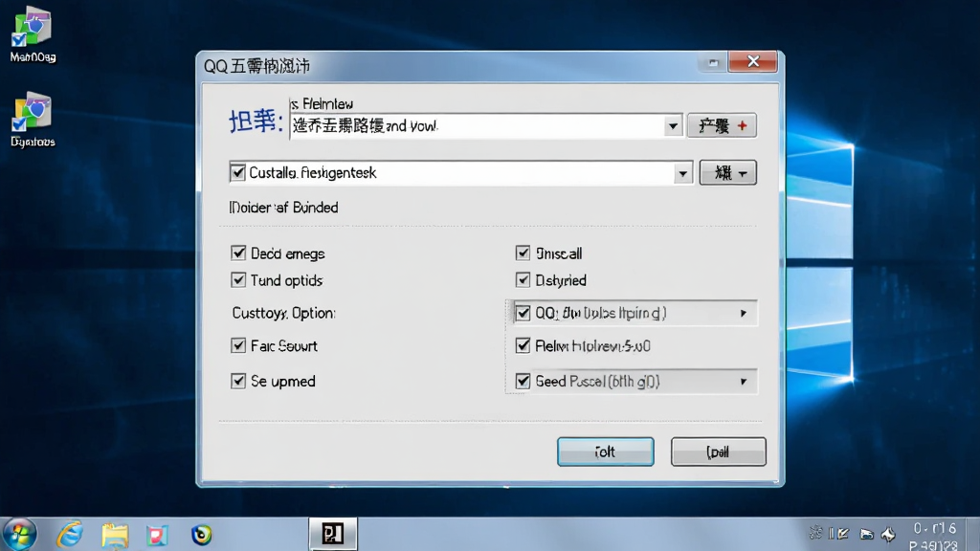
Task: Toggle the Dstyried checkbox
Action: coord(523,279)
